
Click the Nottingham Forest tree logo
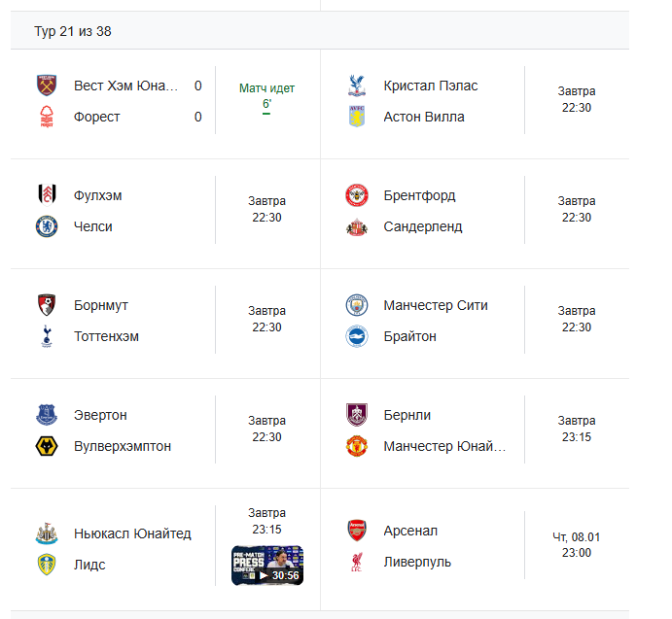pos(47,117)
